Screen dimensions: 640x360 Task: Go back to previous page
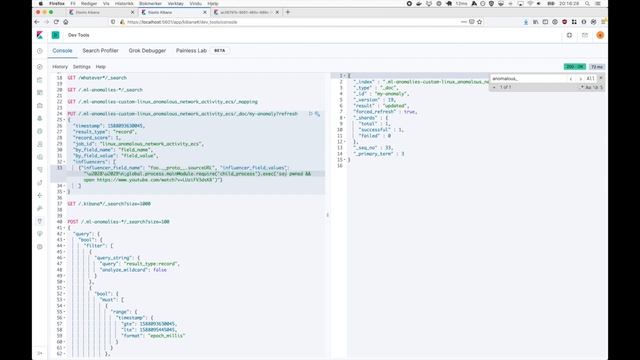37,22
